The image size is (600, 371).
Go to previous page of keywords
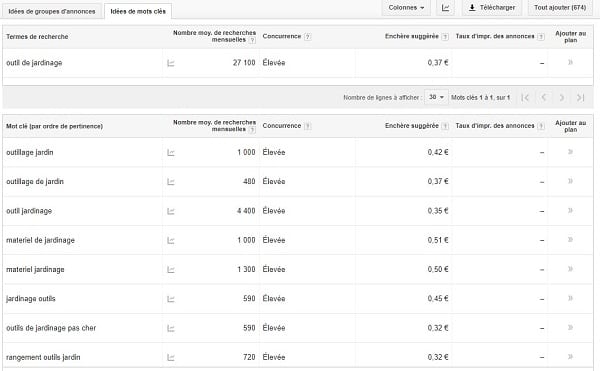(x=544, y=98)
